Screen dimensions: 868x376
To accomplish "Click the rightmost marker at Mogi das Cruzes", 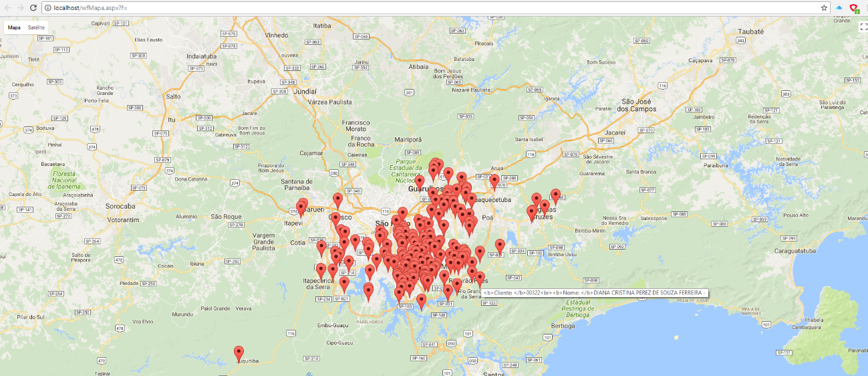I will pos(555,197).
